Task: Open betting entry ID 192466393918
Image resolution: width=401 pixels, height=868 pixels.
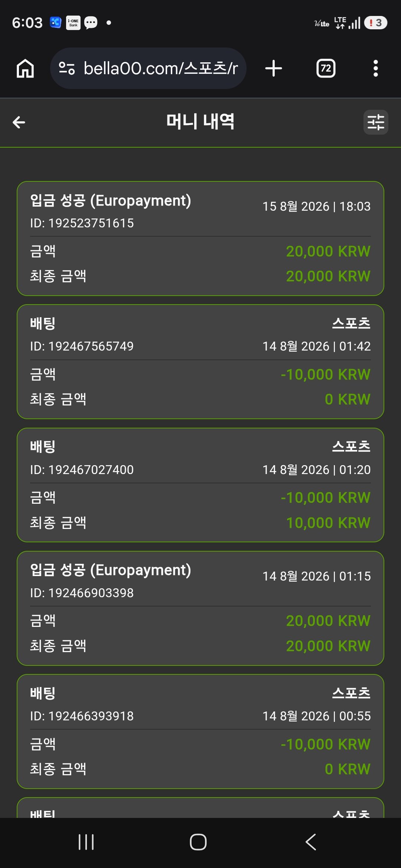Action: point(200,731)
